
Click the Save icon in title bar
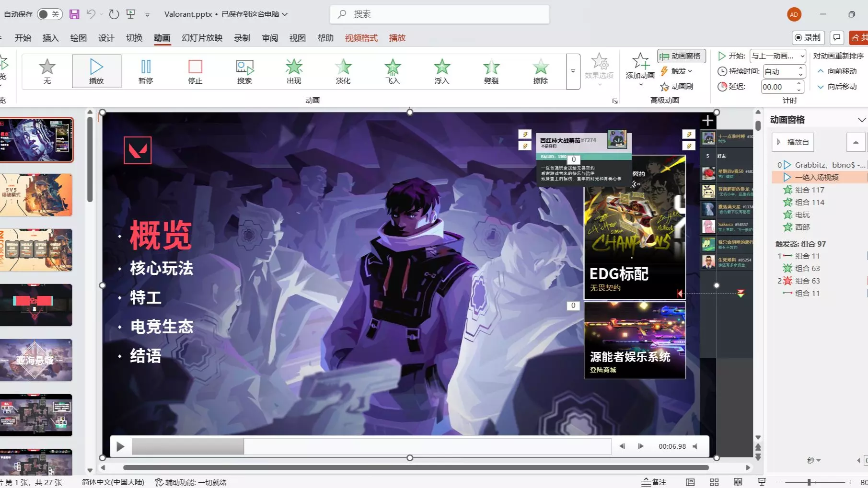(x=74, y=14)
